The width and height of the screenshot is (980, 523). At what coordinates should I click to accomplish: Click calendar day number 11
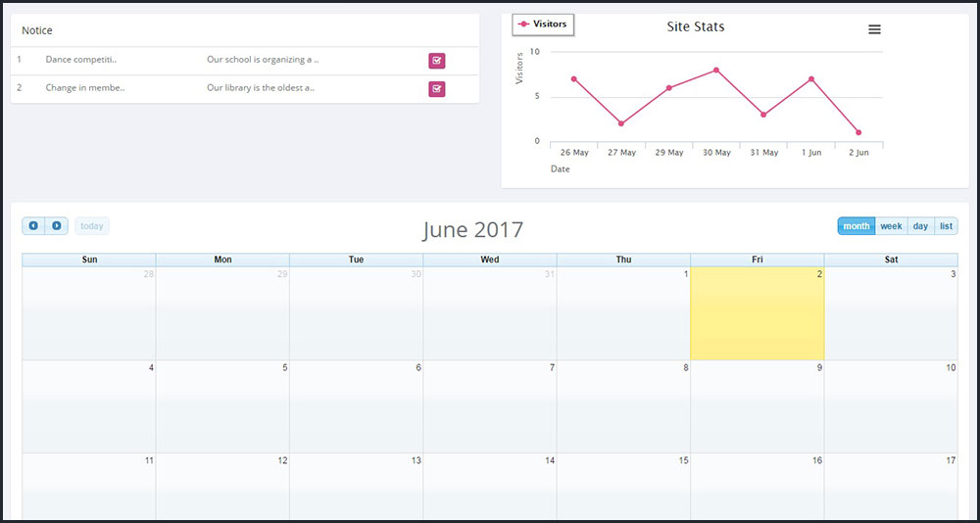149,460
